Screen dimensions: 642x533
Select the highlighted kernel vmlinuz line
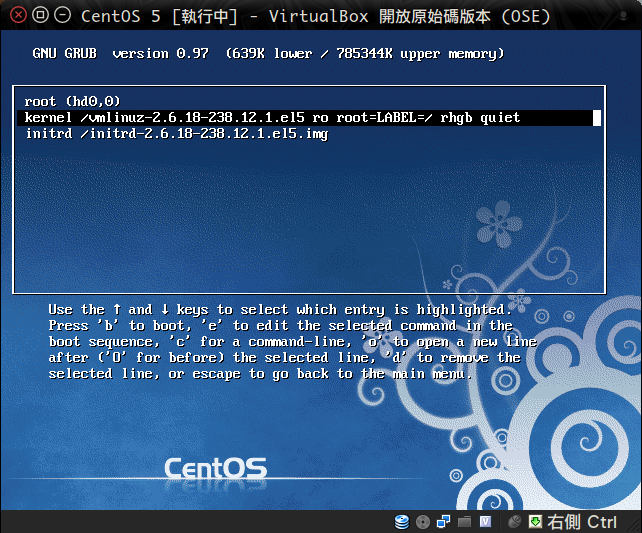(x=309, y=118)
